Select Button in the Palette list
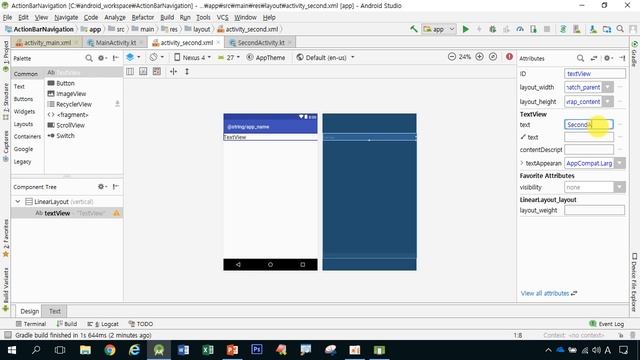 [65, 83]
